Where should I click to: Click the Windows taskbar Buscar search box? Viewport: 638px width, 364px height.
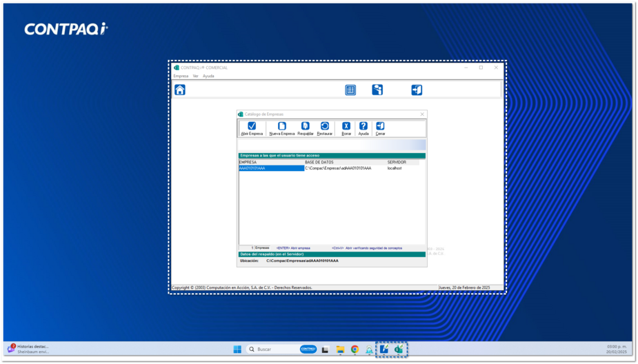pyautogui.click(x=276, y=350)
